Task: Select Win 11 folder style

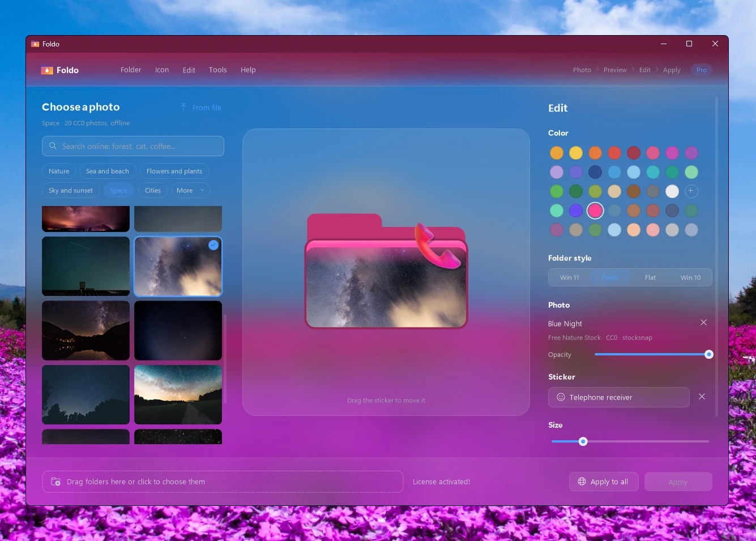Action: pyautogui.click(x=570, y=278)
